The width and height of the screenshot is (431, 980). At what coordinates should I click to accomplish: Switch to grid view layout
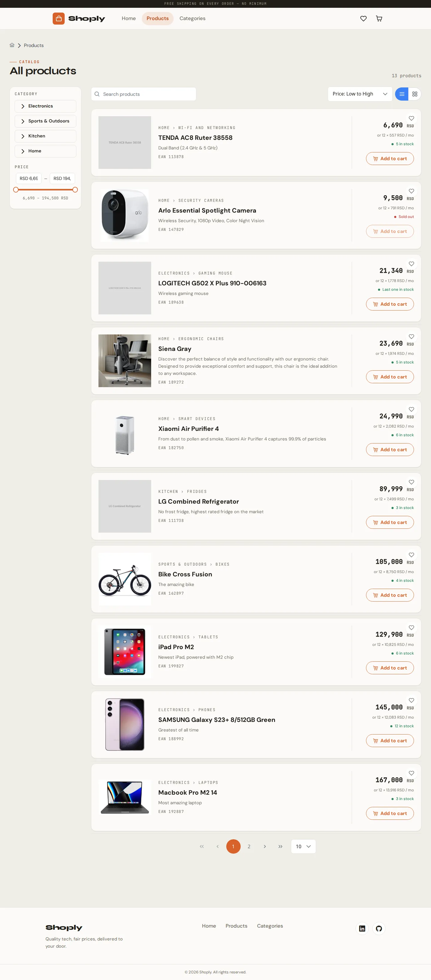pyautogui.click(x=415, y=94)
